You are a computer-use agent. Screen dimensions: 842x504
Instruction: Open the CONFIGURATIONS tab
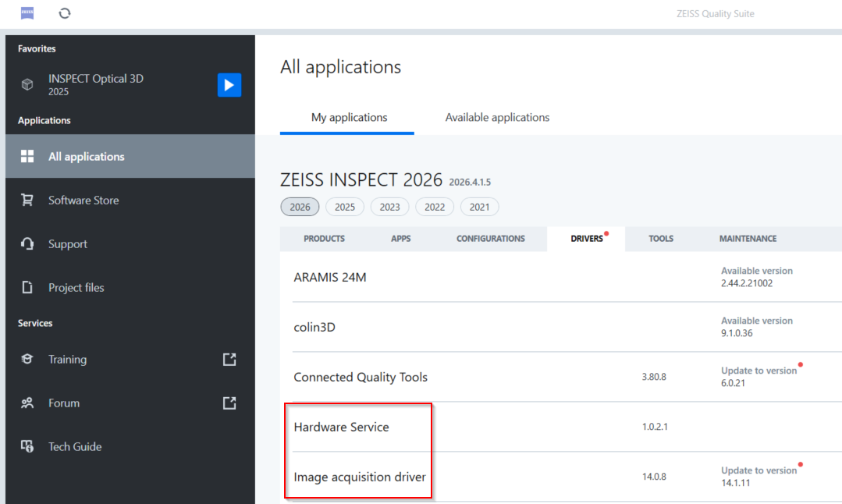(x=491, y=238)
